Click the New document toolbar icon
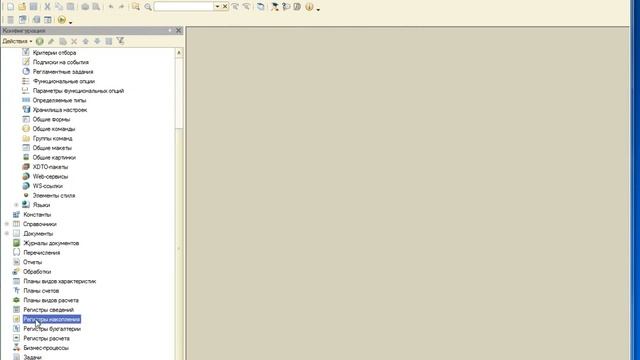The height and width of the screenshot is (360, 640). pos(10,7)
